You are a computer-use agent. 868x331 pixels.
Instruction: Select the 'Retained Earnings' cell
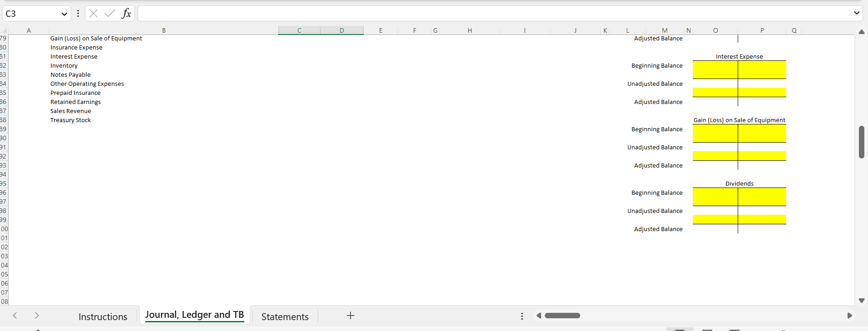pyautogui.click(x=75, y=102)
